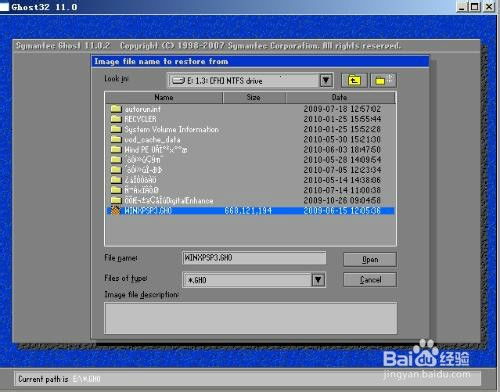500x392 pixels.
Task: Select the vod_cache_data folder icon
Action: point(116,139)
